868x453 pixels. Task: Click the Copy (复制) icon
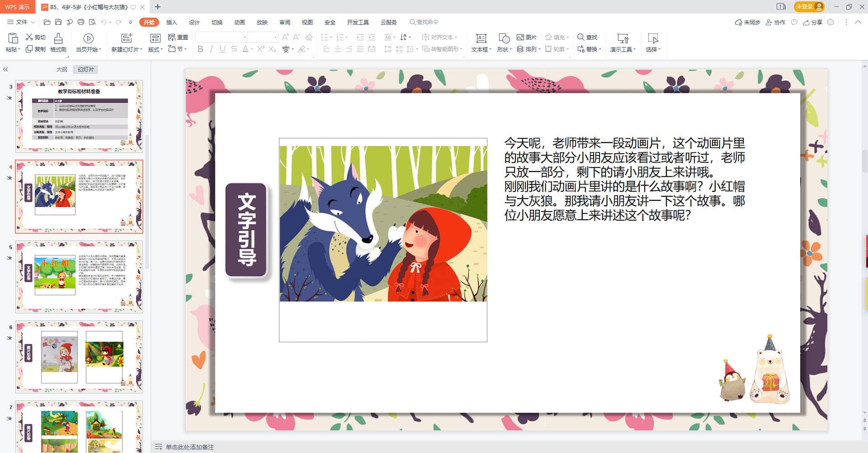coord(29,49)
